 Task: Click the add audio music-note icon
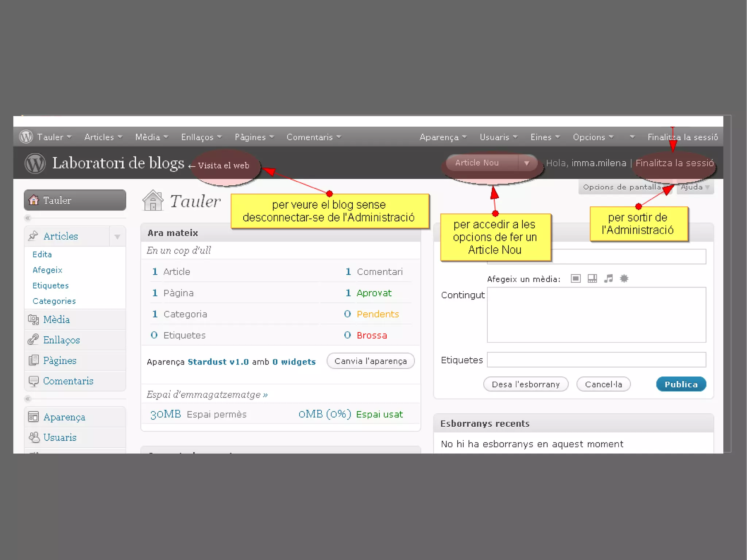[608, 279]
